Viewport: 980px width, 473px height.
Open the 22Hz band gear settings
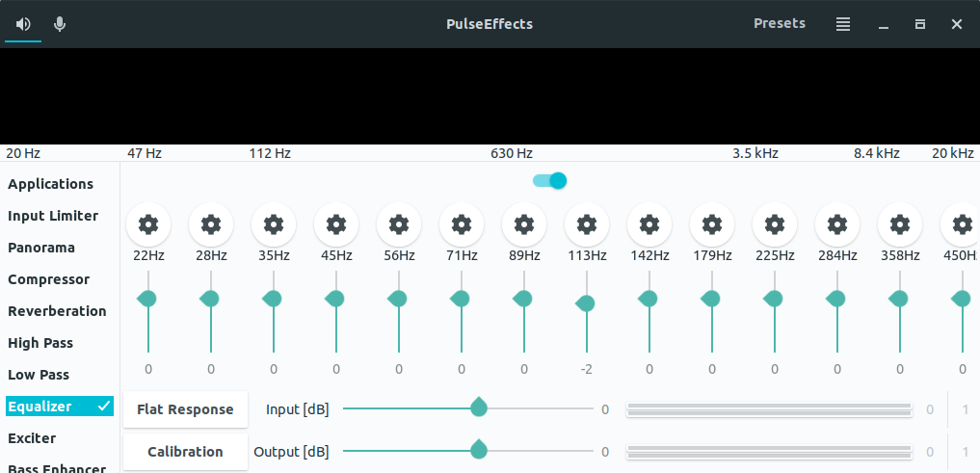pos(148,224)
